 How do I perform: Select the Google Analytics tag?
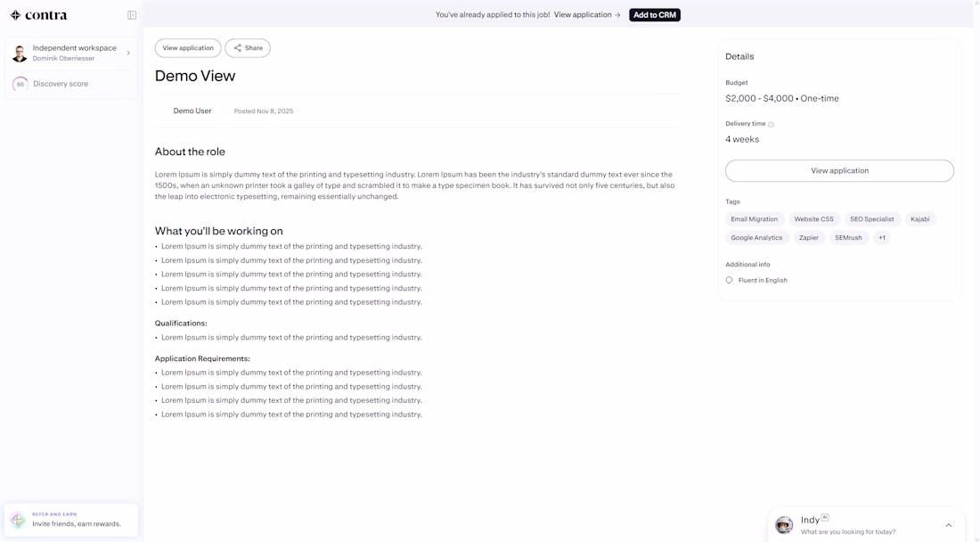coord(756,237)
